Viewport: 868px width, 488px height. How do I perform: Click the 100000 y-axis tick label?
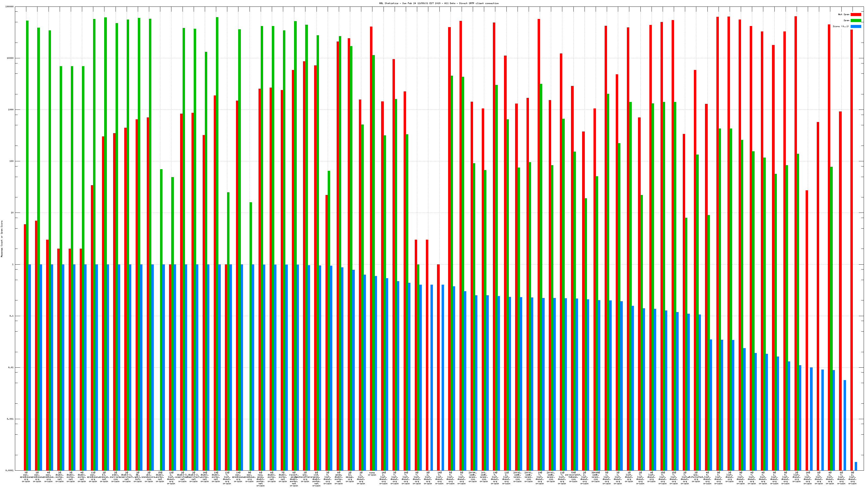tap(9, 7)
